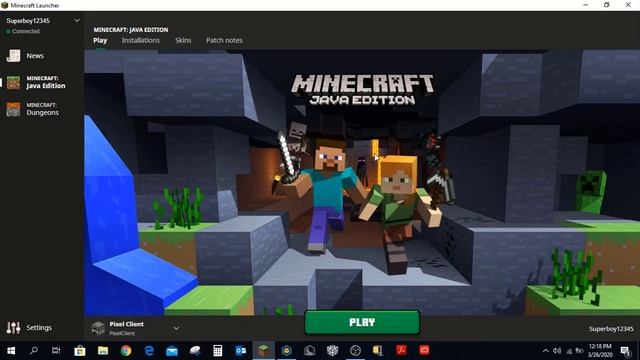Open launcher Settings

click(29, 327)
